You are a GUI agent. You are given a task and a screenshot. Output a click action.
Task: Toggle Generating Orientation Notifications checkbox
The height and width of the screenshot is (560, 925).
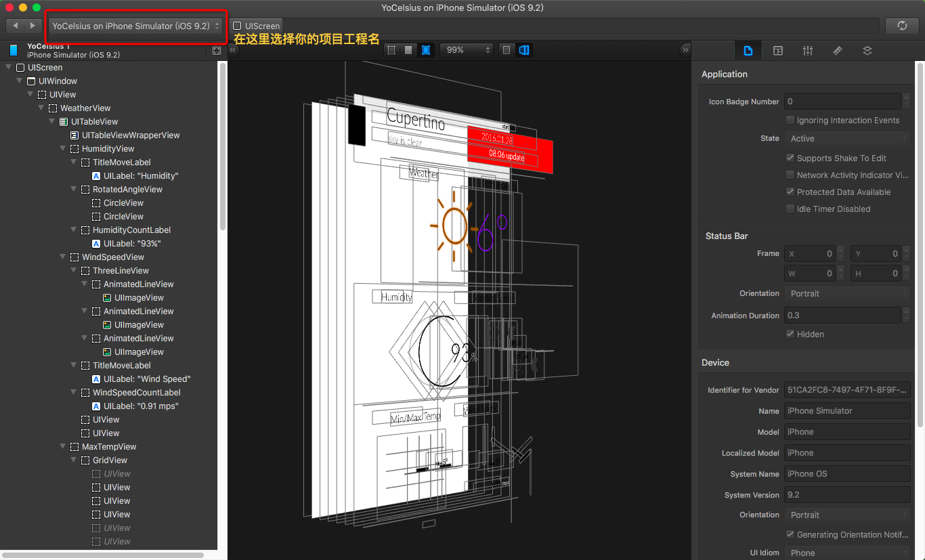click(790, 535)
